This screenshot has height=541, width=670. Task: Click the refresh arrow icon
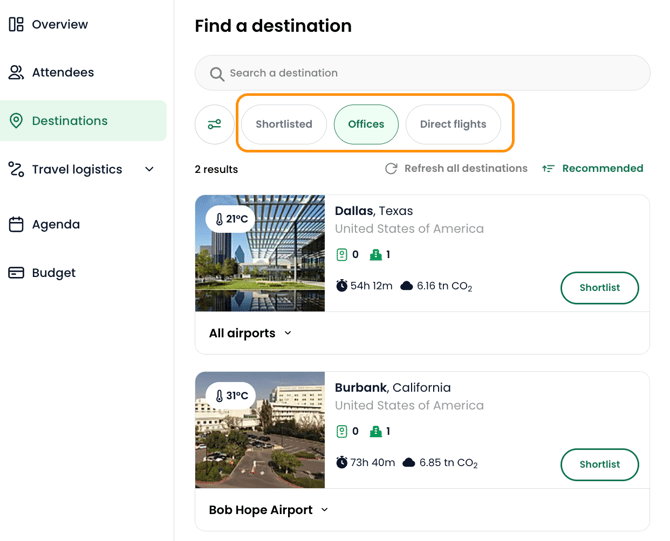click(391, 168)
